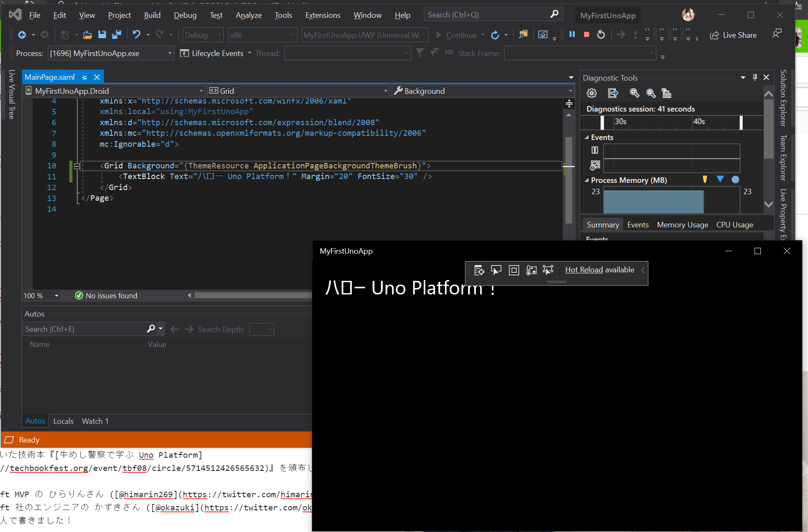Open Live Share session
808x532 pixels.
click(733, 35)
